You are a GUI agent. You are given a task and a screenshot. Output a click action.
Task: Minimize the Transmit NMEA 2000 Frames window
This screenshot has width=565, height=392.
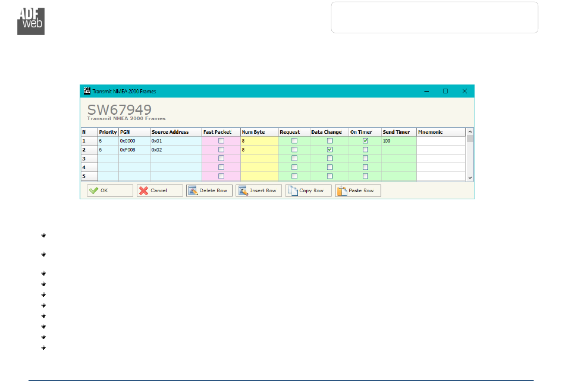[426, 91]
